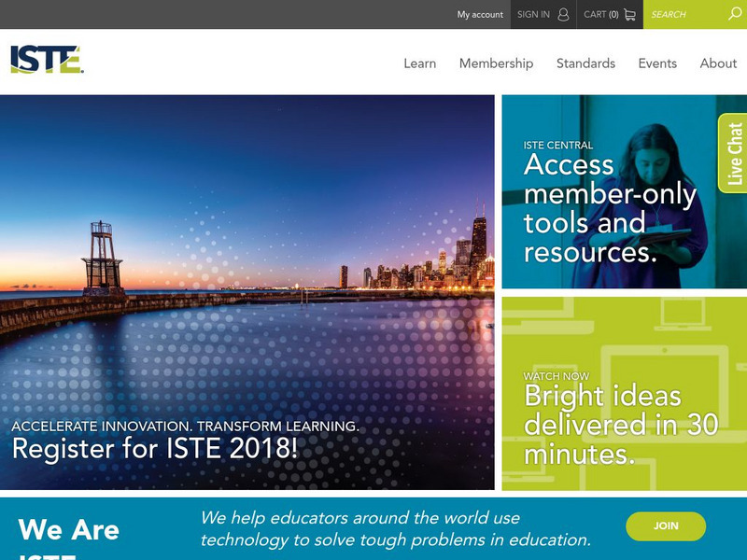
Task: Open My account link
Action: coord(480,14)
